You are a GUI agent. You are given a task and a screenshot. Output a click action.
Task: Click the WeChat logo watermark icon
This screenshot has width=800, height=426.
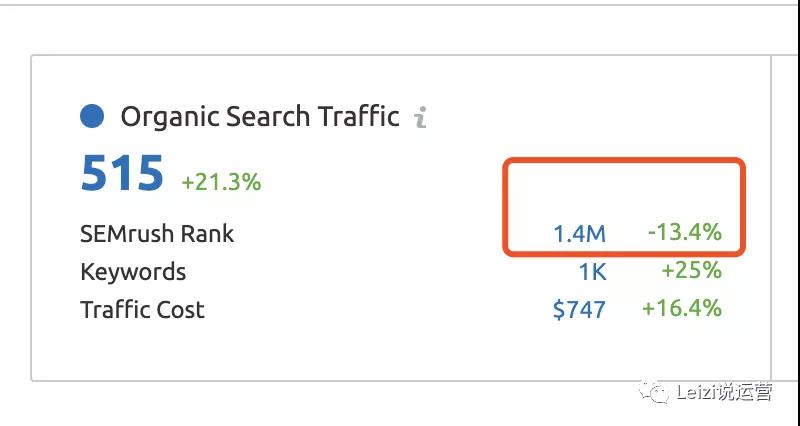click(x=653, y=392)
